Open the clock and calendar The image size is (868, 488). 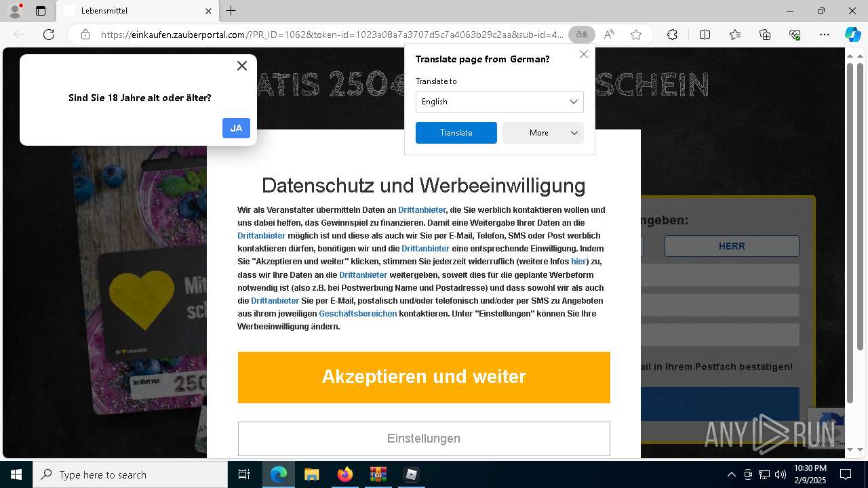click(810, 474)
